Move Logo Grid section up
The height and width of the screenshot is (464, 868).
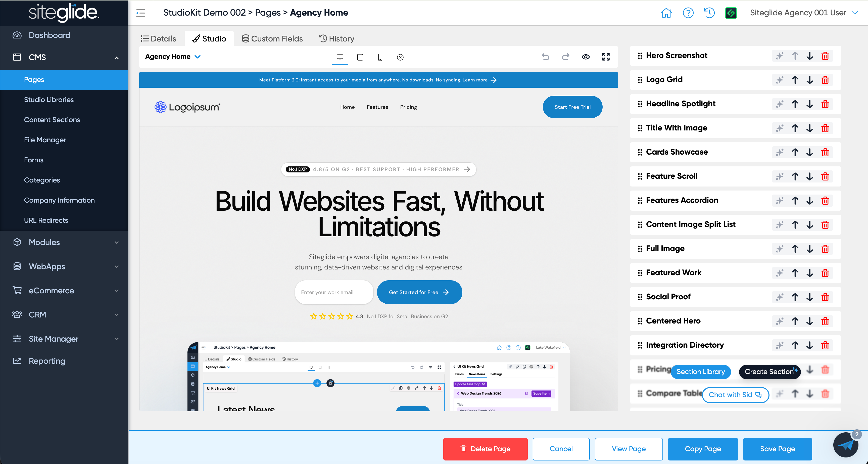(795, 80)
